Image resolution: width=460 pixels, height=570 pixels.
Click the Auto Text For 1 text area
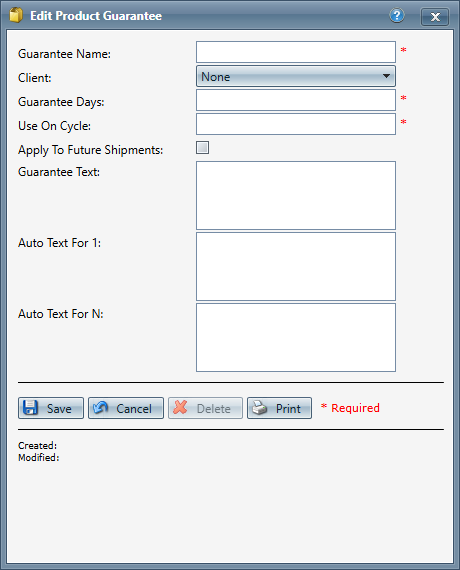[296, 266]
